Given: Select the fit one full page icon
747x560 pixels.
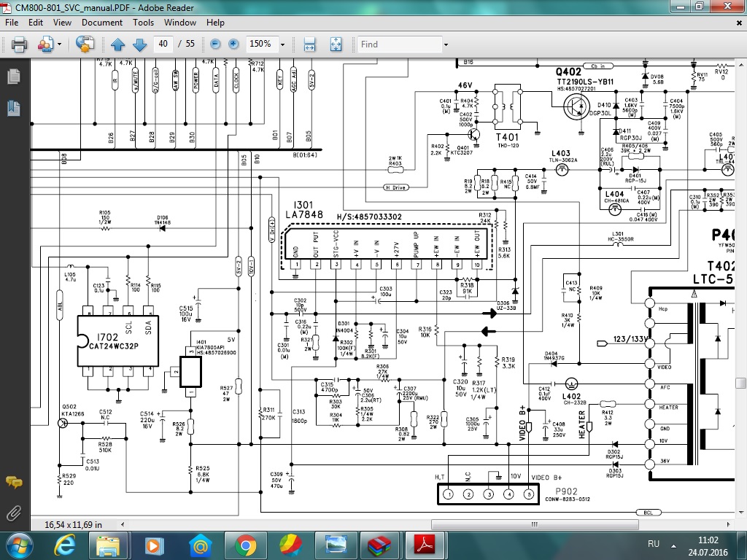Looking at the screenshot, I should coord(336,44).
